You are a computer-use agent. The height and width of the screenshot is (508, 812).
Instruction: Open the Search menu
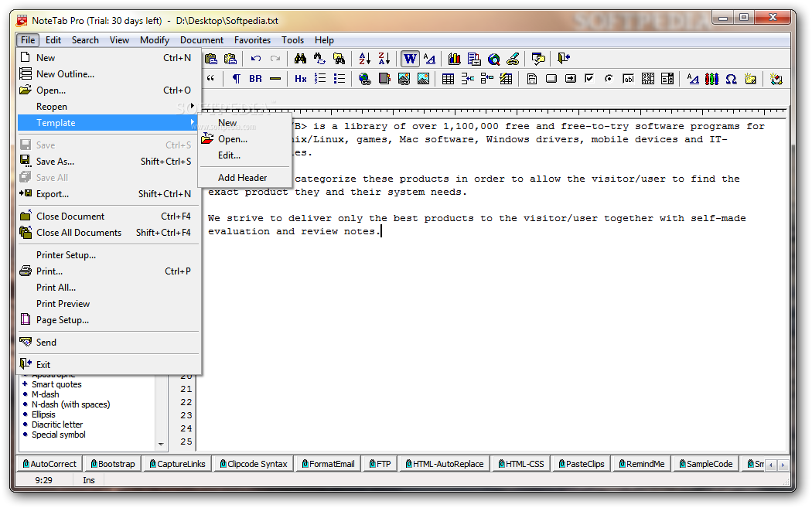coord(85,40)
